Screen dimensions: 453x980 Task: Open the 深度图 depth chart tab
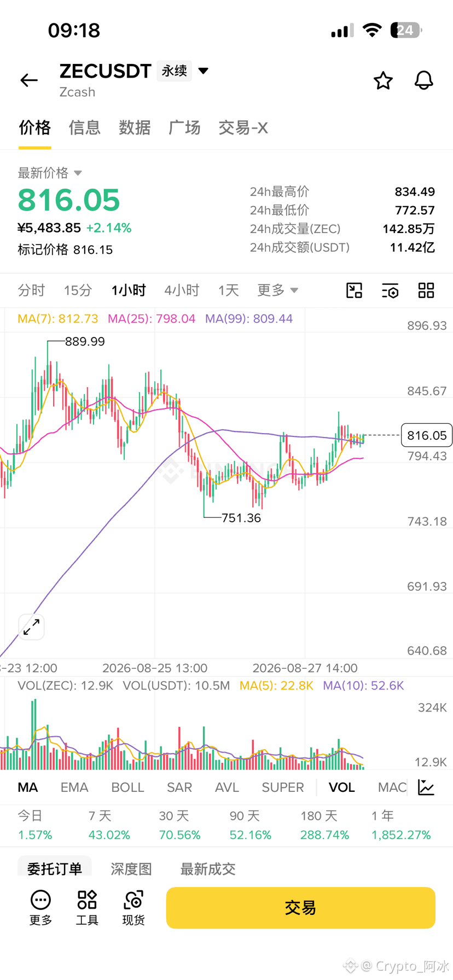click(x=131, y=869)
